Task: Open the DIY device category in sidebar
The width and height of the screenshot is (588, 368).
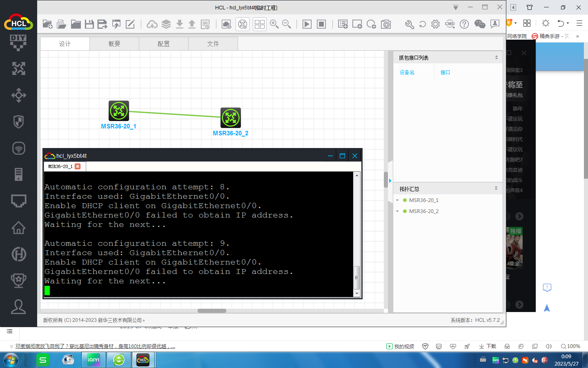Action: [18, 43]
